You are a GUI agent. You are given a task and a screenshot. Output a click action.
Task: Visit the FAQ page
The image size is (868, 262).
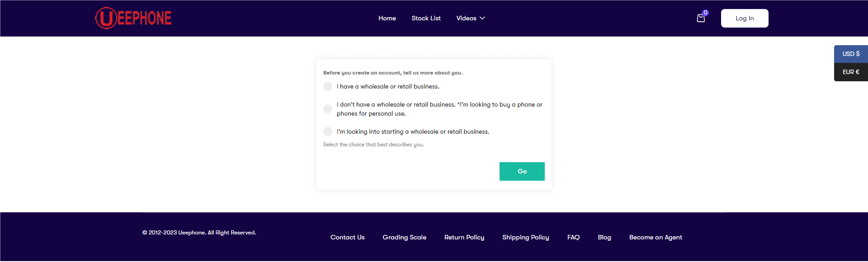click(573, 237)
